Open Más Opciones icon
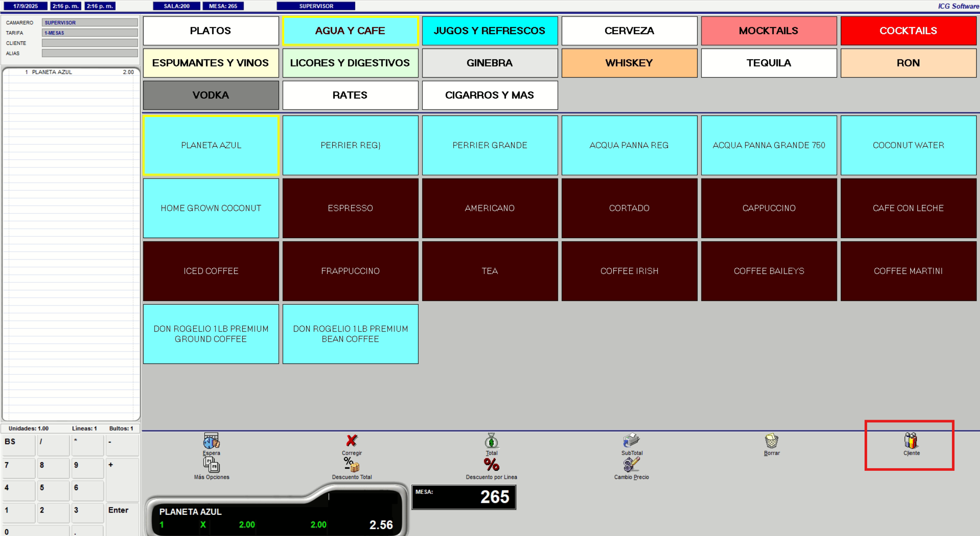This screenshot has height=536, width=980. 211,465
